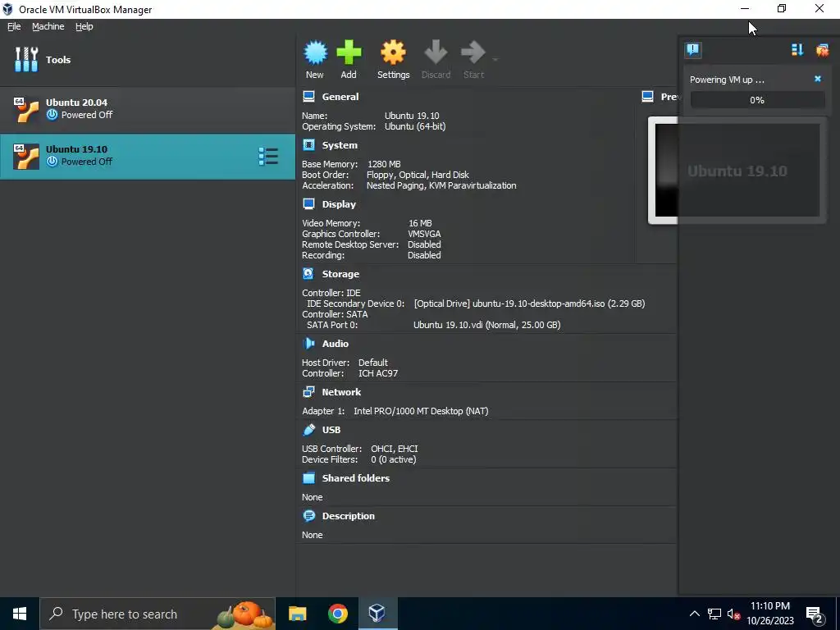Select the Ubuntu 19.10 virtual machine
Image resolution: width=840 pixels, height=630 pixels.
[148, 156]
